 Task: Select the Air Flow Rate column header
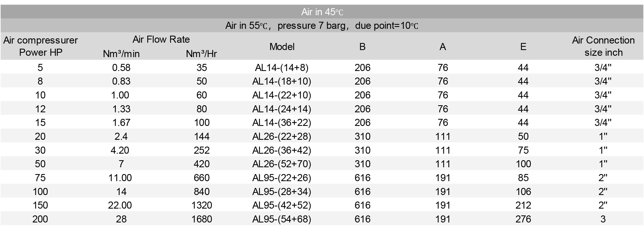click(x=161, y=39)
